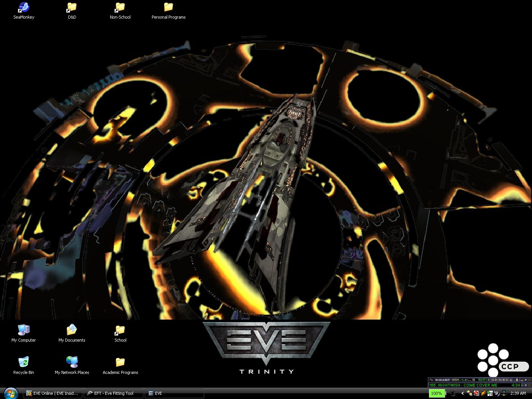
Task: Click the 4:34 track length in the Winamp playlist
Action: click(516, 385)
